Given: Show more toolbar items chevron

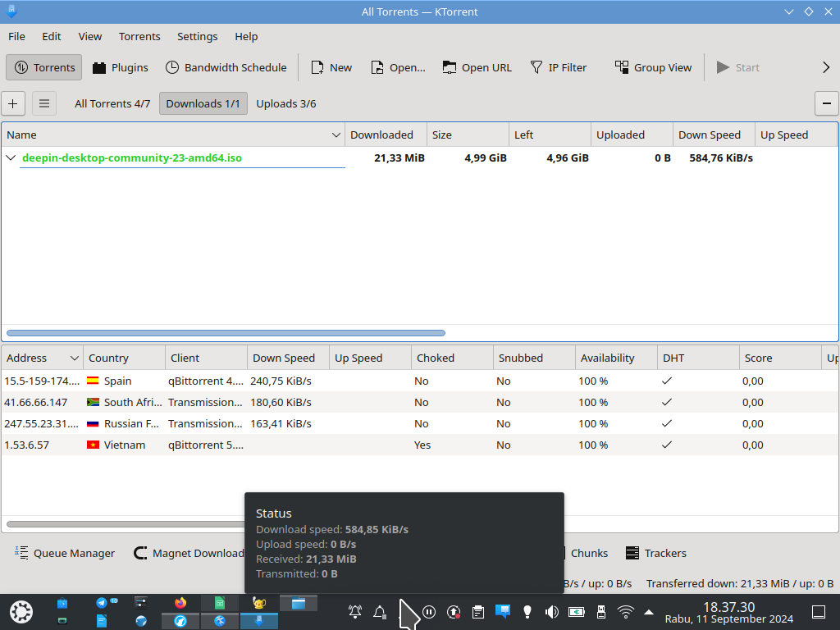Looking at the screenshot, I should point(825,67).
